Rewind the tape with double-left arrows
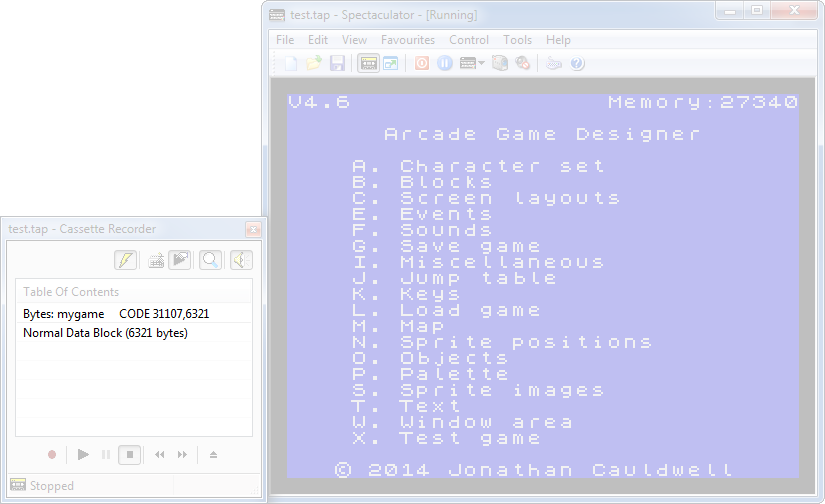 159,455
